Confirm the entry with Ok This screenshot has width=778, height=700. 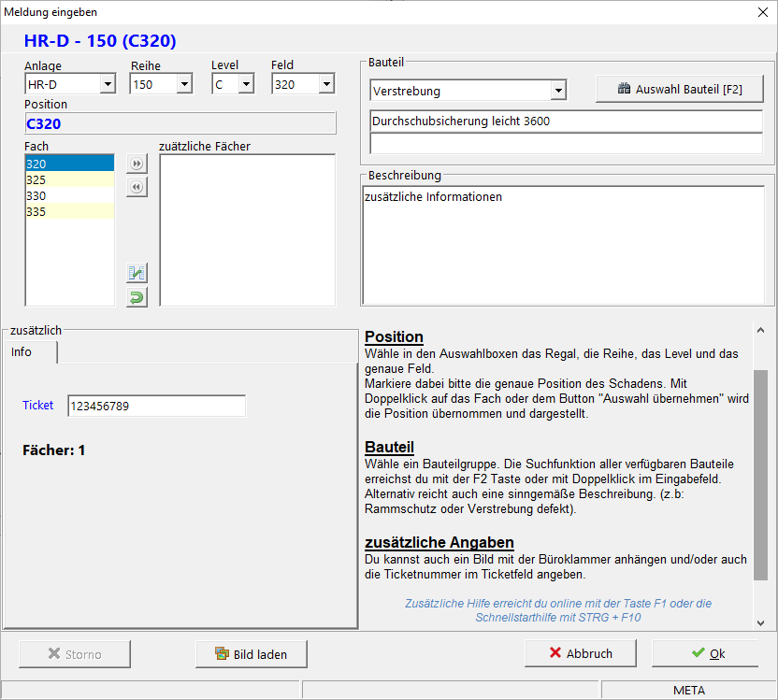tap(705, 653)
